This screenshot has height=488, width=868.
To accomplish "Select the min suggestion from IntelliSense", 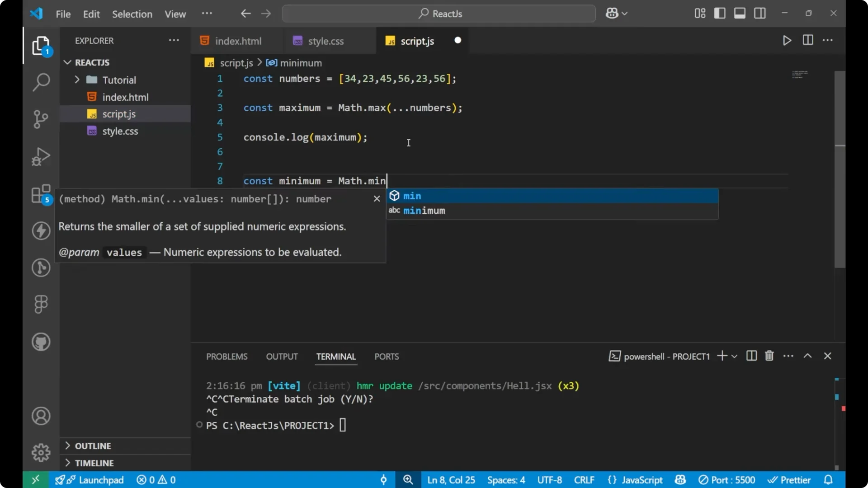I will pyautogui.click(x=412, y=196).
